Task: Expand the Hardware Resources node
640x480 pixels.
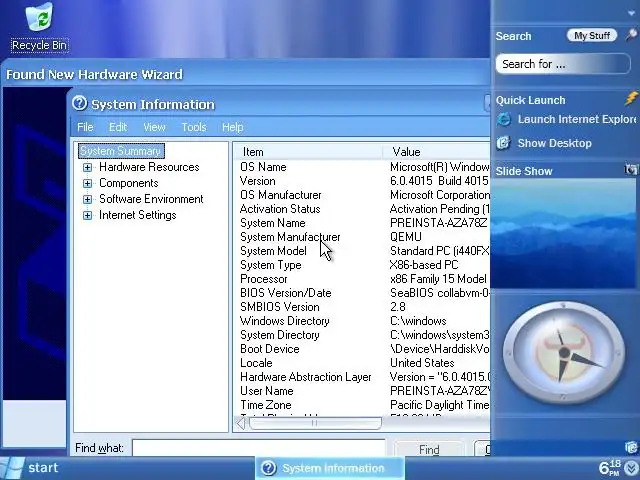Action: point(87,167)
